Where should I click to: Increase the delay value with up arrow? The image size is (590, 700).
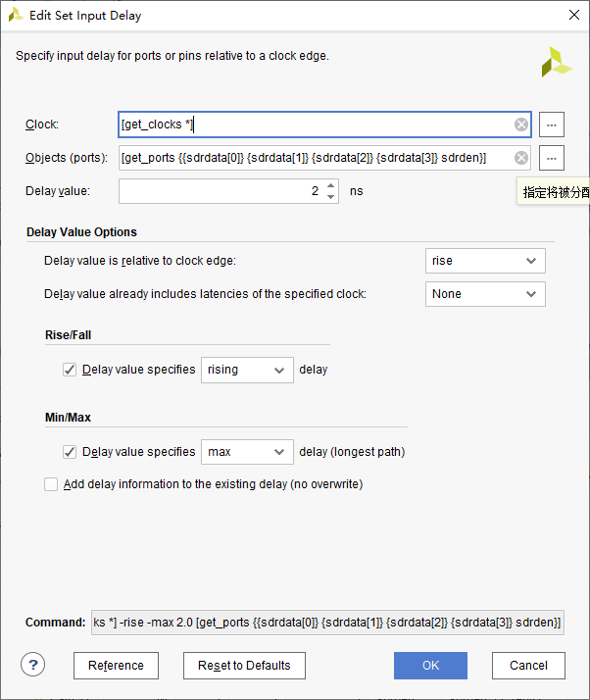(x=331, y=185)
